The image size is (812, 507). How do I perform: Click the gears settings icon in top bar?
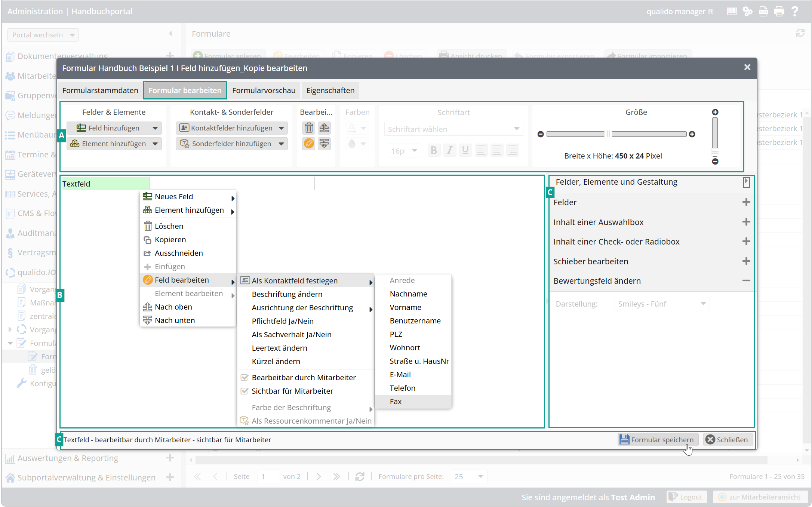coord(747,11)
